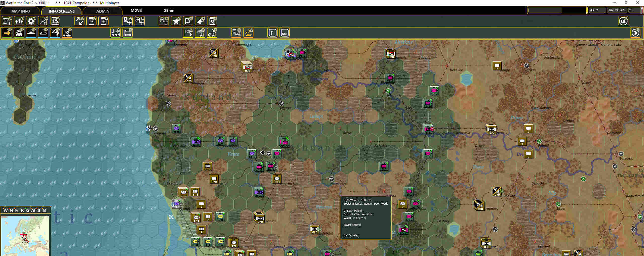This screenshot has width=644, height=256.
Task: Switch to the INFO SCREENS tab
Action: 61,11
